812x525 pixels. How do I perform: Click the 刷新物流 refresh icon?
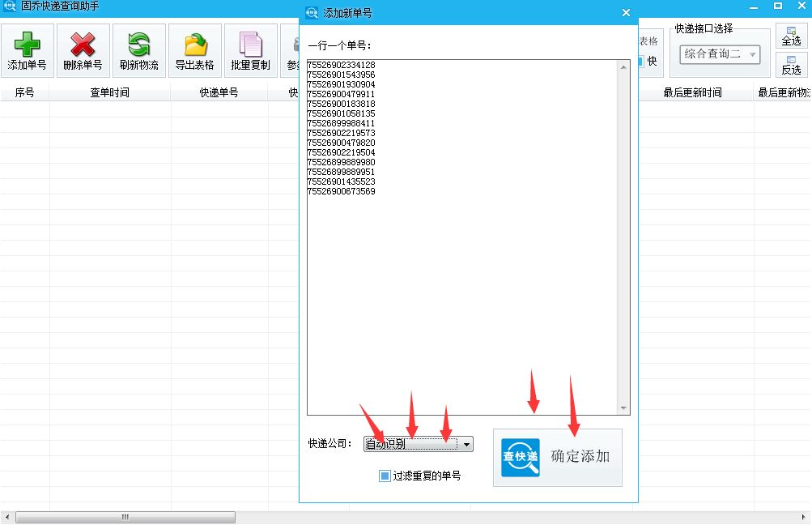138,45
